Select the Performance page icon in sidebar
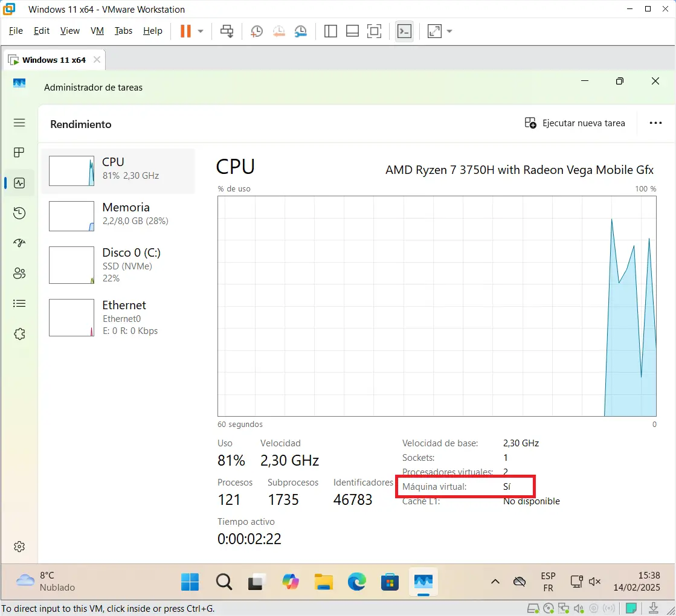The image size is (676, 616). [x=19, y=183]
